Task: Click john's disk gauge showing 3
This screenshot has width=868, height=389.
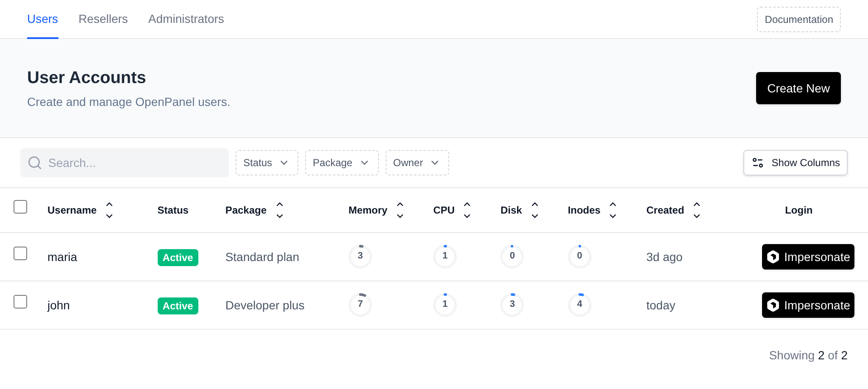Action: coord(512,305)
